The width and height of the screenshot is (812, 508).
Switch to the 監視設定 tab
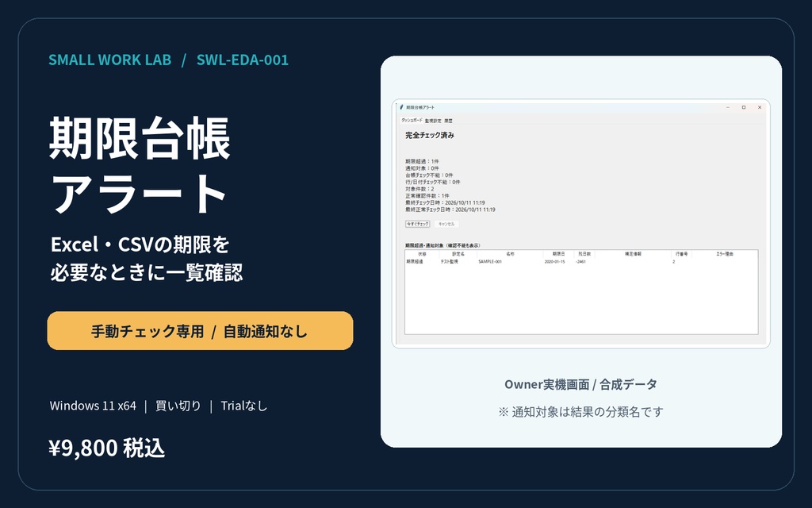coord(433,121)
